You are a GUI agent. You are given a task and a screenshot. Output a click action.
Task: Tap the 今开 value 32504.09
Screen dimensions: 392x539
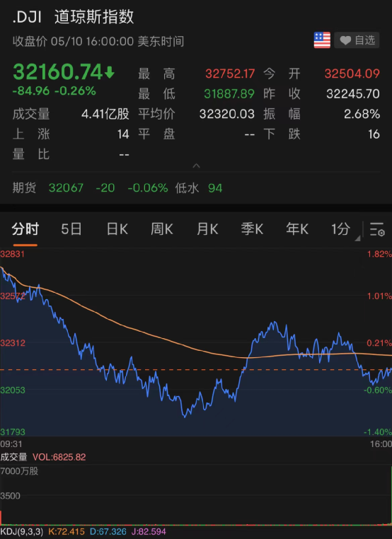pyautogui.click(x=352, y=74)
